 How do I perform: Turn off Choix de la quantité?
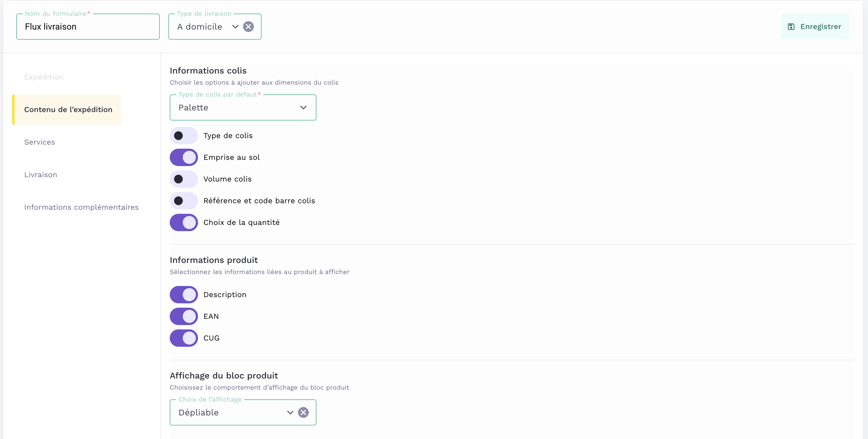click(x=184, y=222)
